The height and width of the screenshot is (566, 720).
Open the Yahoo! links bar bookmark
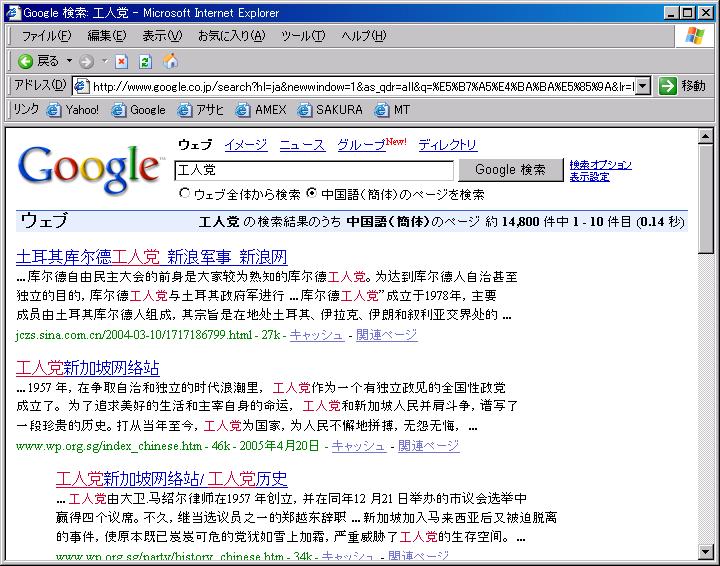[73, 110]
